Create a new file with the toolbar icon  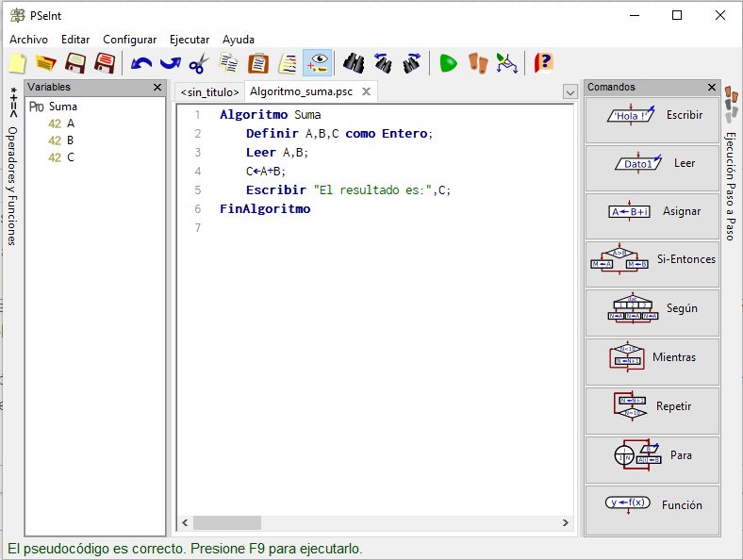pos(18,63)
